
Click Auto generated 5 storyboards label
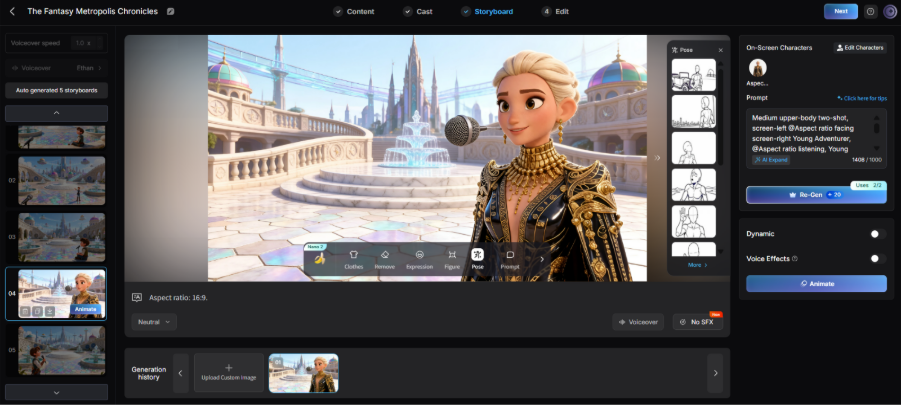(x=56, y=90)
